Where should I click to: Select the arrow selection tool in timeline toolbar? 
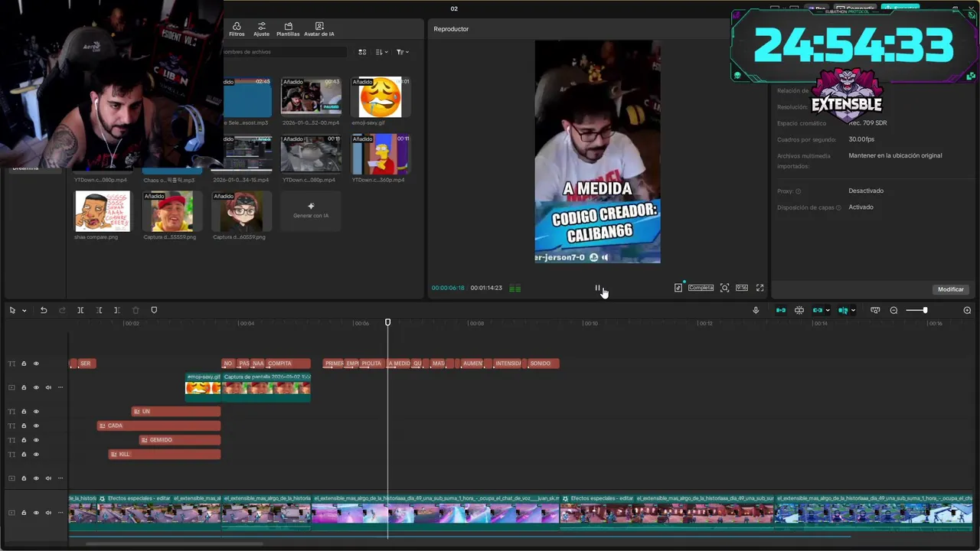coord(12,310)
